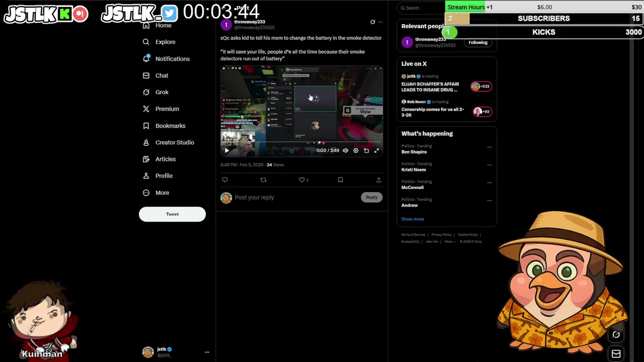
Task: Like the tweet with heart icon
Action: [302, 179]
